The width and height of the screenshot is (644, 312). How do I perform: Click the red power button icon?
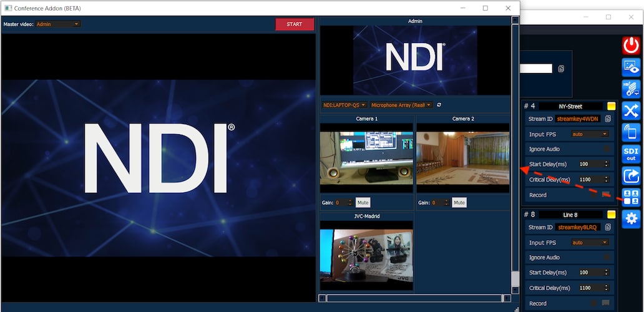(631, 46)
